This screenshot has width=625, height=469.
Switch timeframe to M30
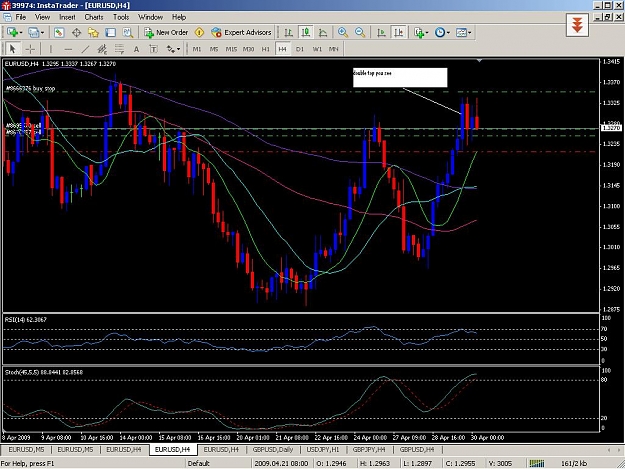click(248, 49)
